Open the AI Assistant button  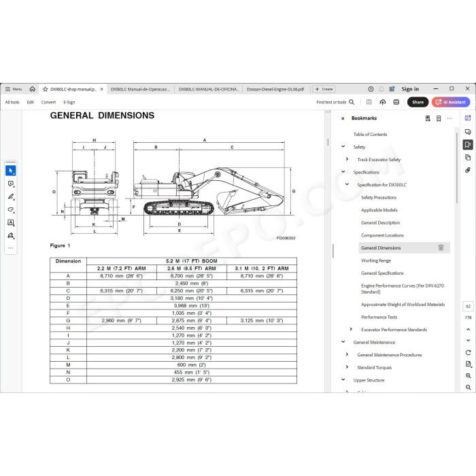tap(451, 102)
